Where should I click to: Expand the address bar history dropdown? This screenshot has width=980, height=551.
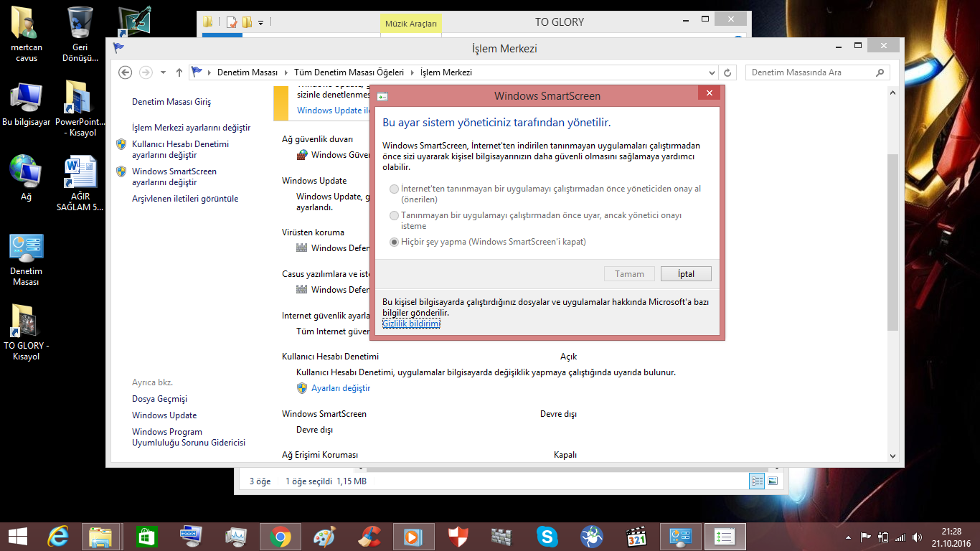(712, 72)
